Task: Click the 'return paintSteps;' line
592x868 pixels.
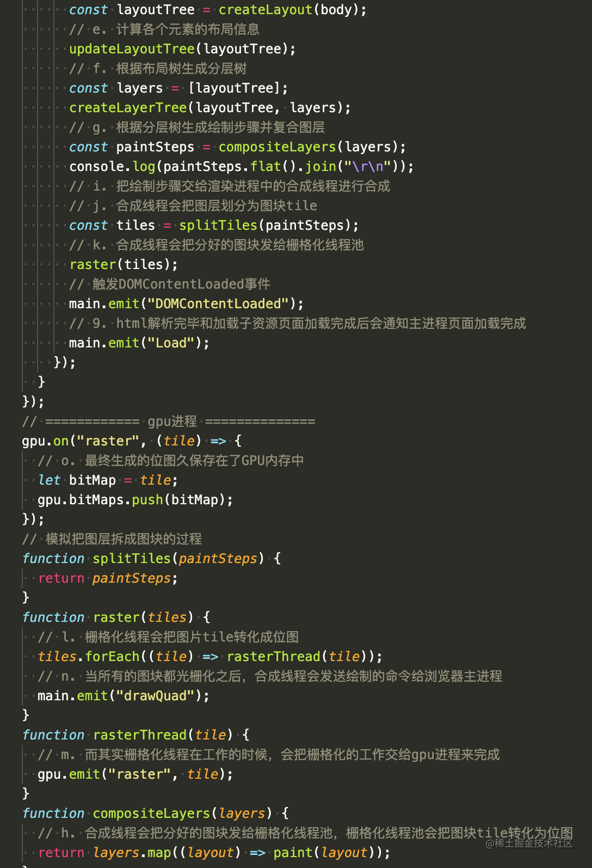Action: pos(108,578)
